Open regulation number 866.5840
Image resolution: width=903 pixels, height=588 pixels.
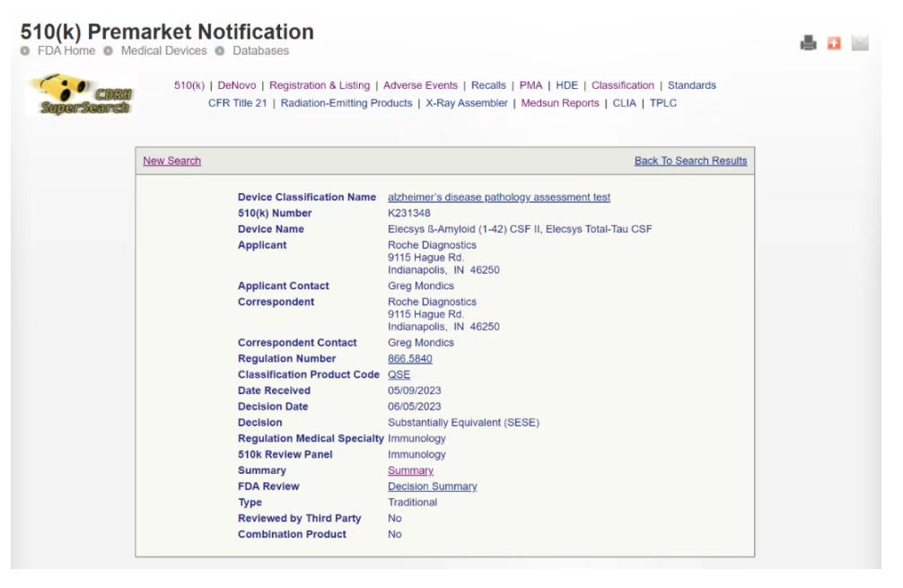click(x=409, y=359)
